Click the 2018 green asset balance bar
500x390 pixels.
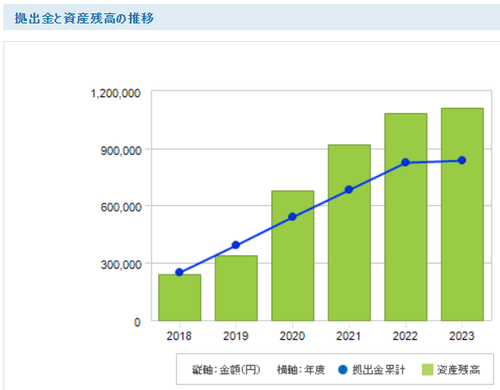pos(180,297)
